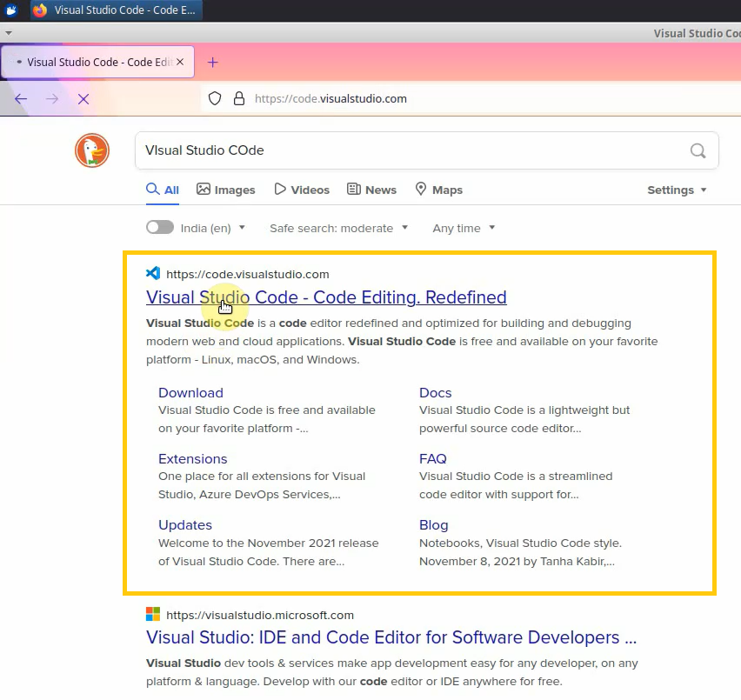
Task: Click the stop loading X icon
Action: [83, 99]
